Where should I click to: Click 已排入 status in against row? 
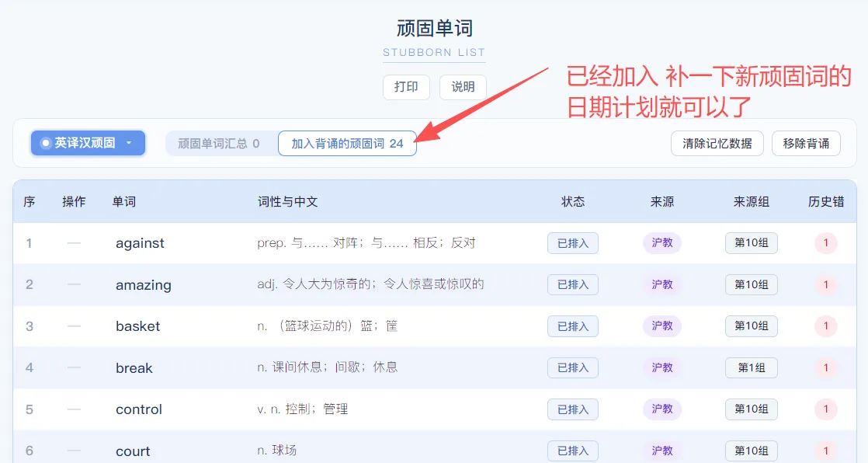[573, 243]
